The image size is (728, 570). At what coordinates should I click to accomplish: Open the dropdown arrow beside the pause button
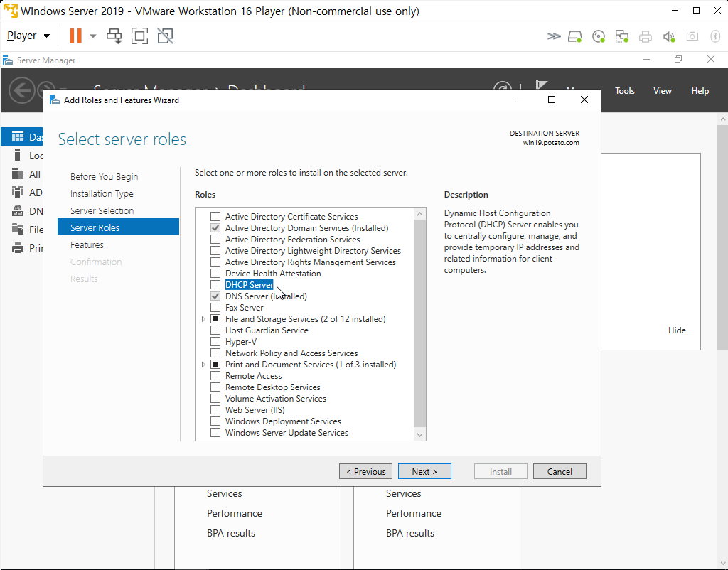[x=93, y=36]
